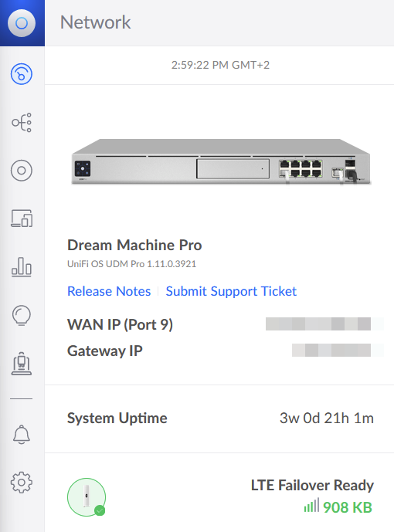Click the UniFi logo at top left
The image size is (394, 532).
(x=22, y=23)
